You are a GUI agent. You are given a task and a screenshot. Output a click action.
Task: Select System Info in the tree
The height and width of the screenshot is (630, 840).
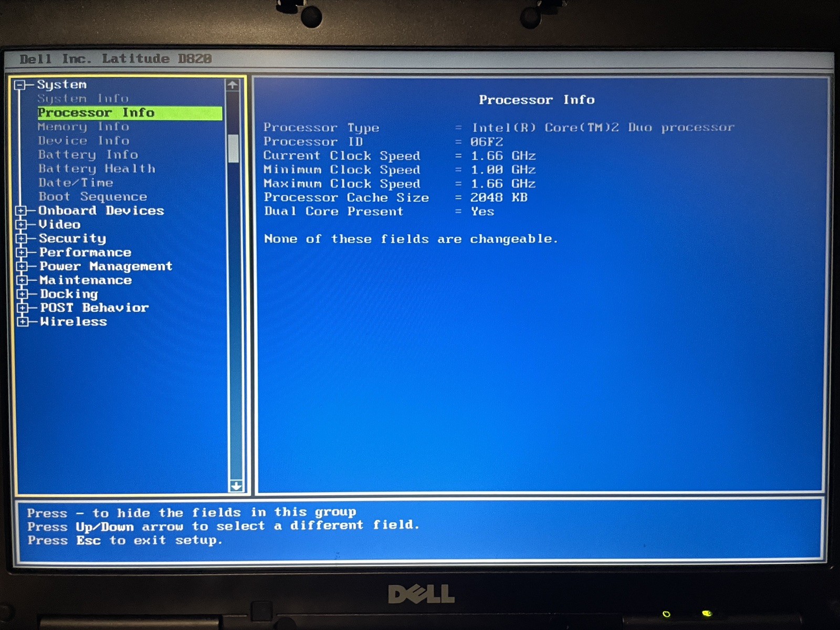tap(83, 99)
